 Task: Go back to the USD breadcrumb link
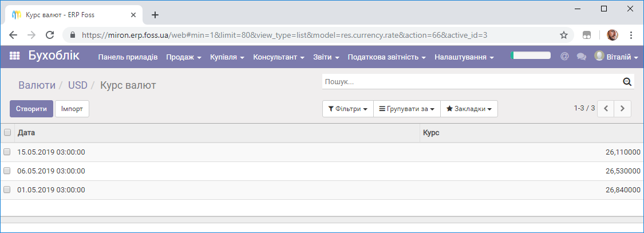click(x=78, y=85)
